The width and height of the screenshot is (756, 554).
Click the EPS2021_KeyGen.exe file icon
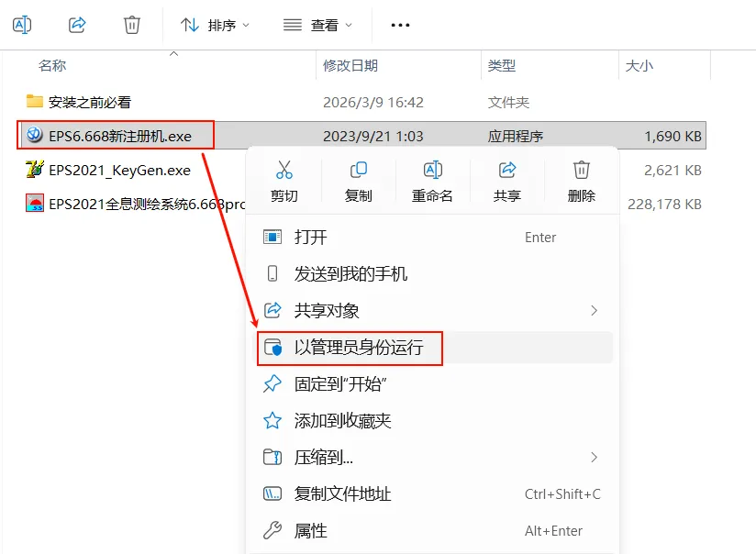click(x=34, y=170)
